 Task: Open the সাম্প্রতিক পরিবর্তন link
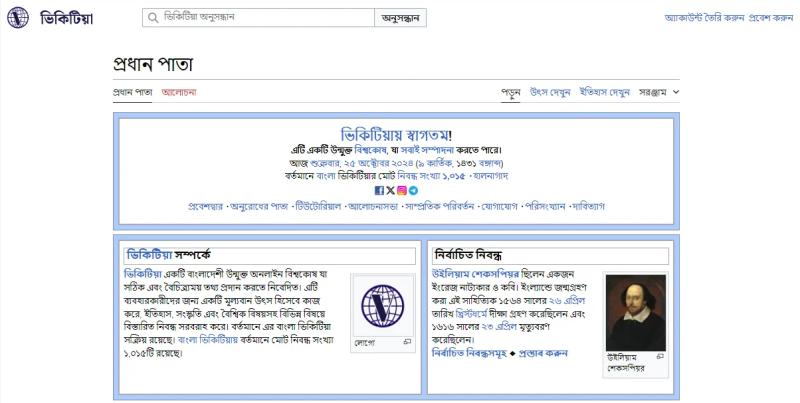point(440,207)
